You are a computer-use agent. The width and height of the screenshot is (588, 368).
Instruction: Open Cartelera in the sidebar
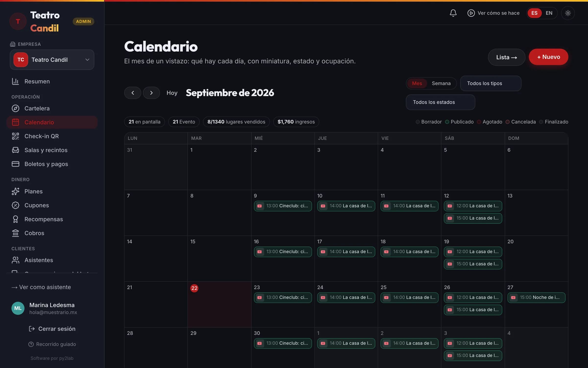coord(52,108)
